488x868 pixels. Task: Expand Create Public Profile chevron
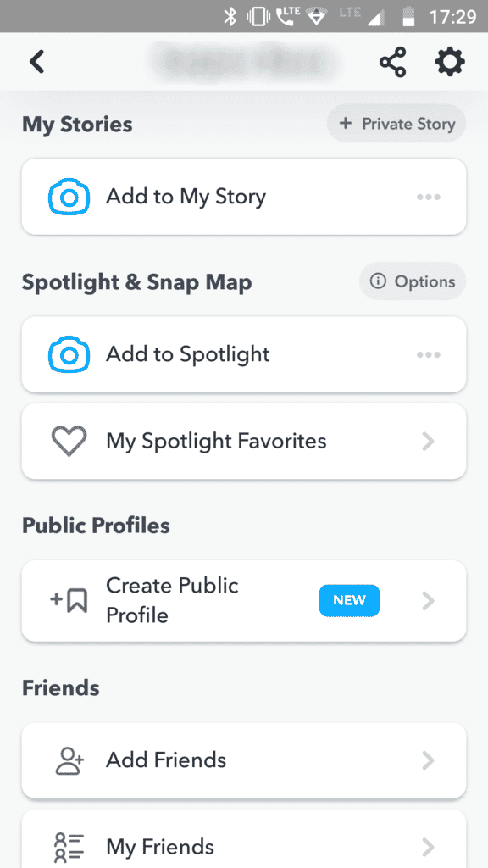(428, 601)
